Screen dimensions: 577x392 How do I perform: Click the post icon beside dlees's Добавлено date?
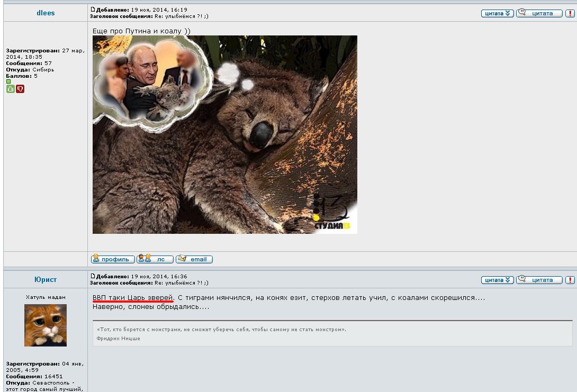click(93, 10)
